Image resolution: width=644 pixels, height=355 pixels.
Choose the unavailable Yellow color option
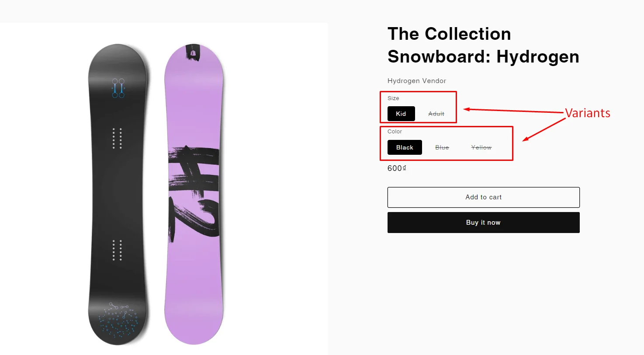click(x=481, y=147)
